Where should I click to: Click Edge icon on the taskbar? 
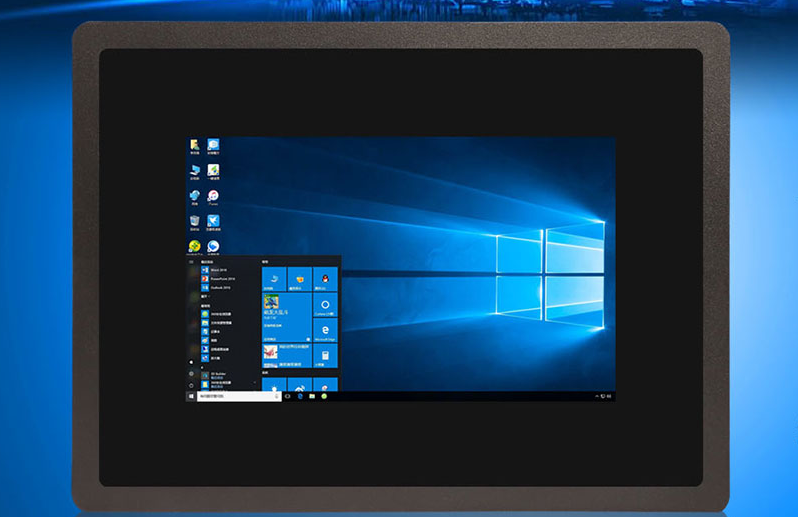300,396
